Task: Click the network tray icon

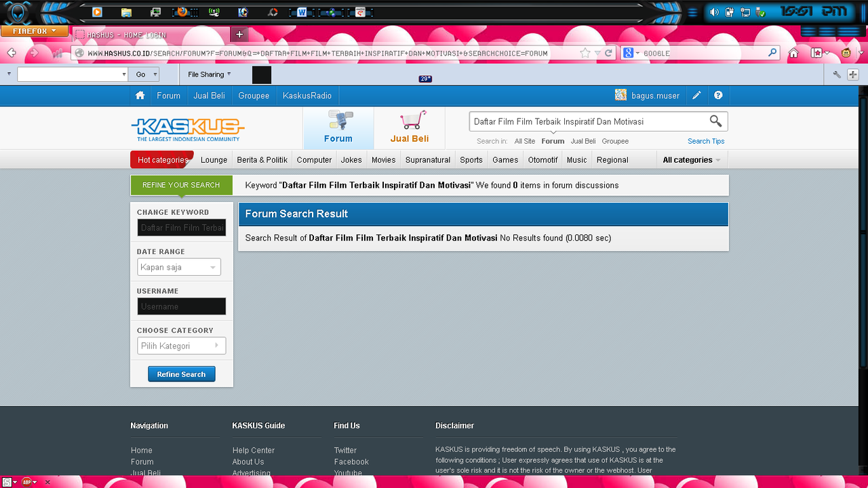Action: pyautogui.click(x=745, y=12)
